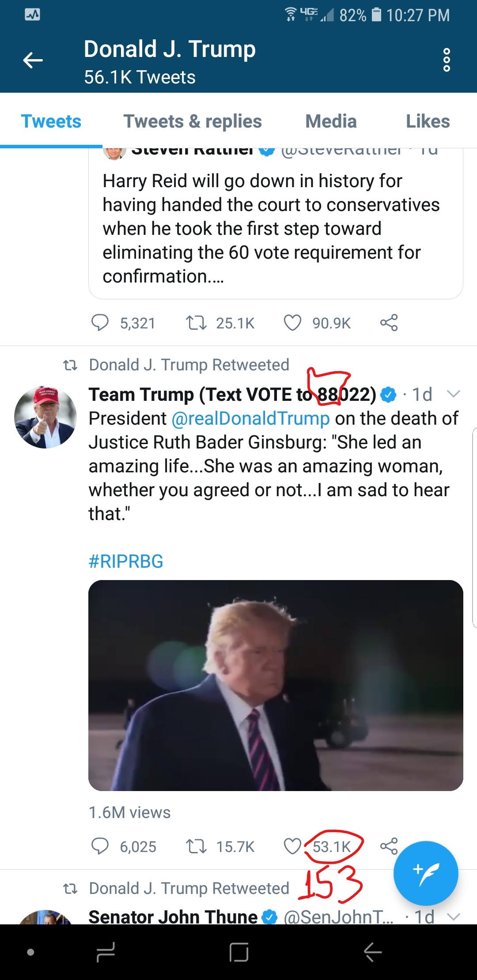
Task: Open the Likes tab
Action: click(428, 121)
